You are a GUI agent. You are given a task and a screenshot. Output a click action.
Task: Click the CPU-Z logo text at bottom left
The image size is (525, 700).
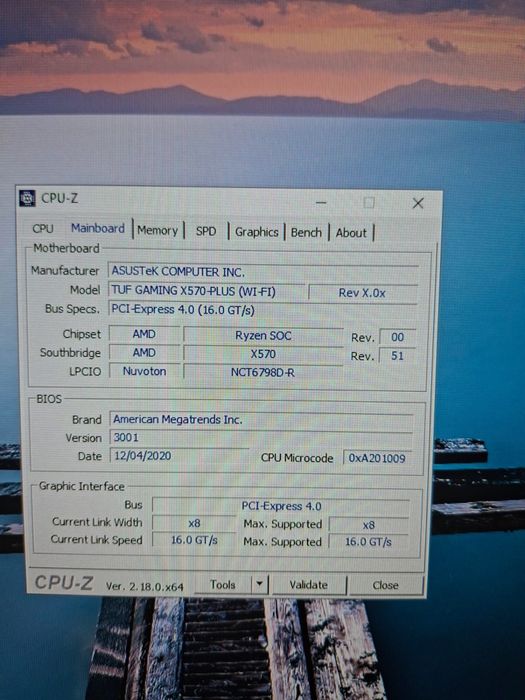(64, 583)
